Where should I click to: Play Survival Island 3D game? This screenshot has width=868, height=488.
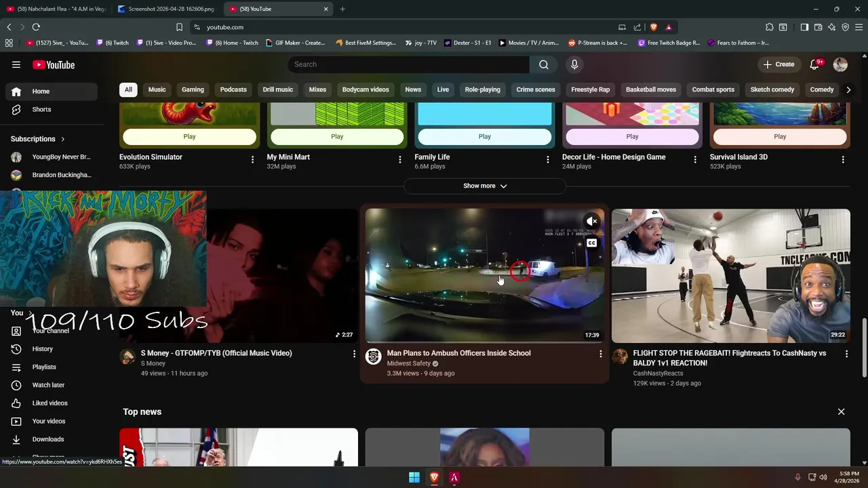tap(780, 136)
